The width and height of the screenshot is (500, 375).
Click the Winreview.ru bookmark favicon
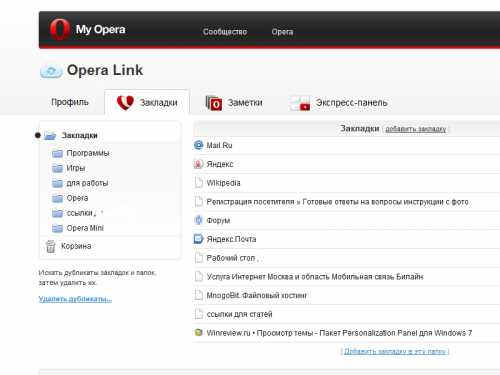(x=199, y=332)
